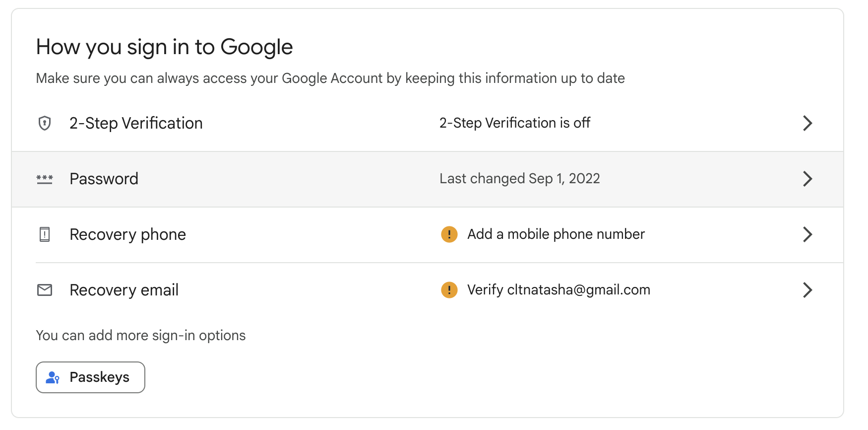
Task: Click the Recovery phone device icon
Action: coord(45,234)
